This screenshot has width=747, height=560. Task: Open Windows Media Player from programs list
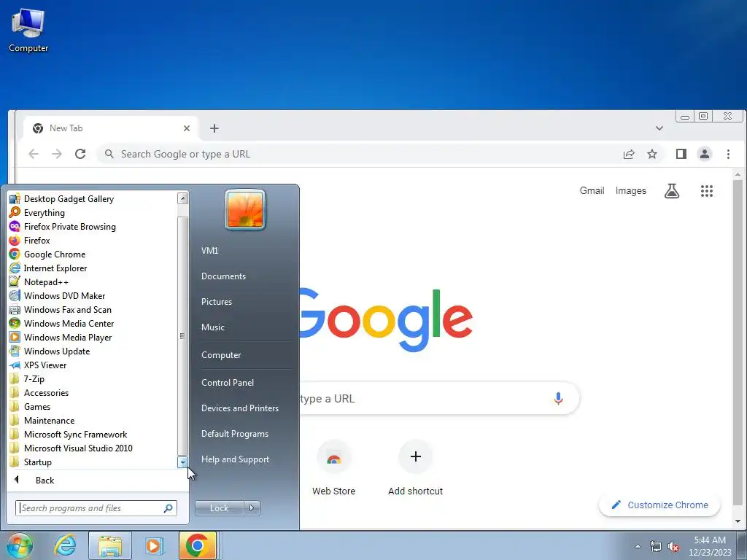68,337
